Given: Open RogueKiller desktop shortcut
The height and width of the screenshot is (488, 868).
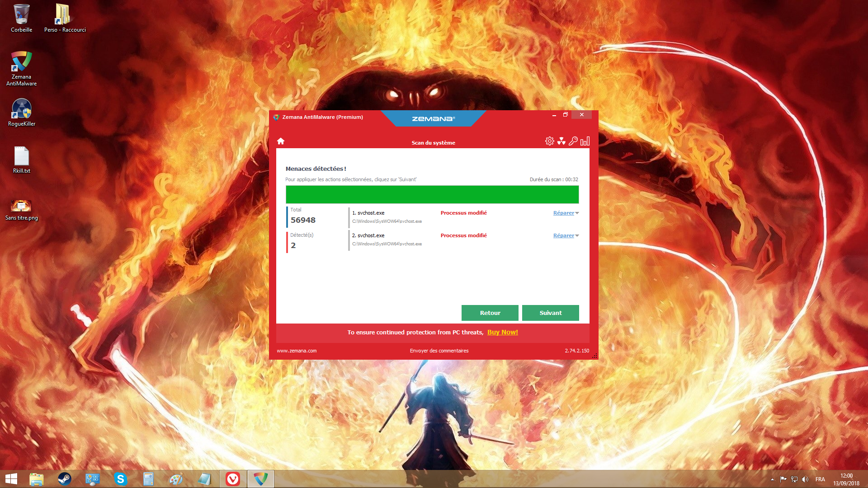Looking at the screenshot, I should click(x=21, y=113).
